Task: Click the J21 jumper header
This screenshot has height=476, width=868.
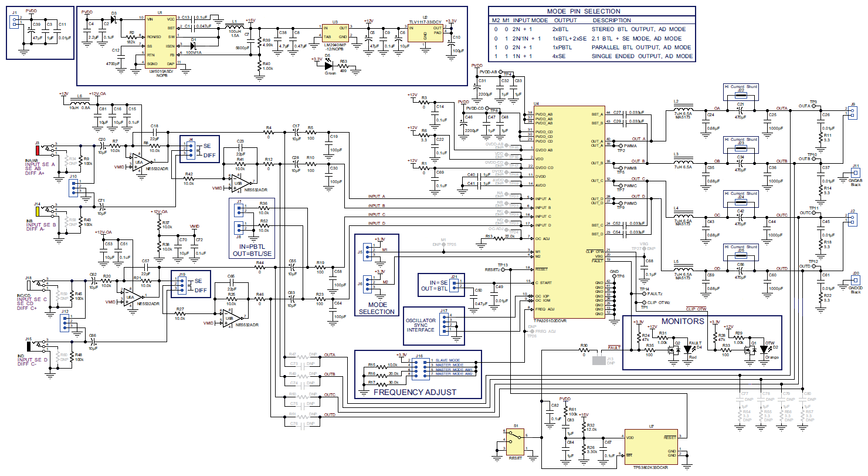Action: point(454,286)
